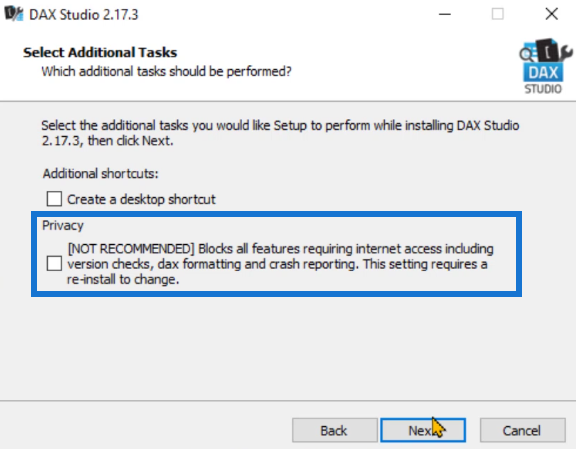Go to the previous step with Back
Viewport: 576px width, 449px height.
click(x=335, y=430)
